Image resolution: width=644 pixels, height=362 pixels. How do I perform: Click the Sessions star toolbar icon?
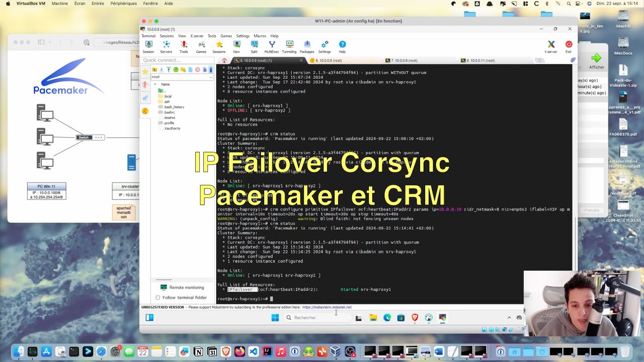(219, 47)
